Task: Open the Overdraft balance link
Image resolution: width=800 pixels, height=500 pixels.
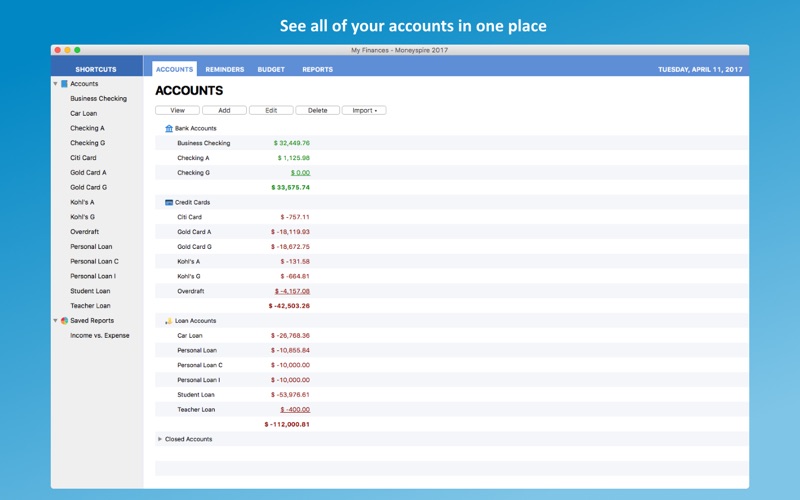Action: 292,291
